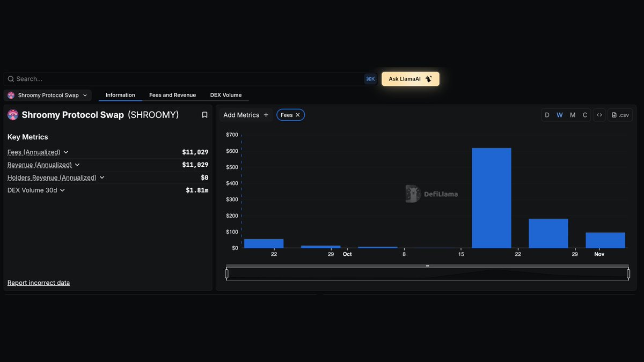
Task: Download chart data as .csv
Action: 620,115
